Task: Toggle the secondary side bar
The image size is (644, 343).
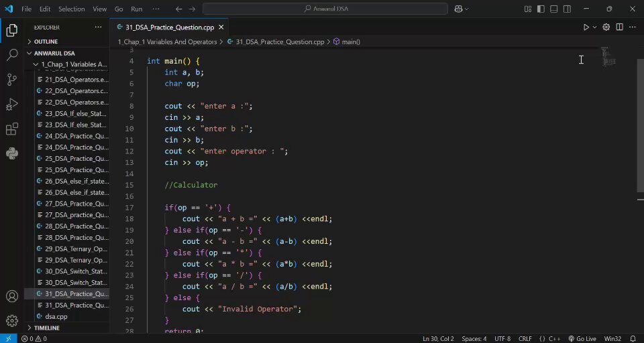Action: [x=567, y=9]
